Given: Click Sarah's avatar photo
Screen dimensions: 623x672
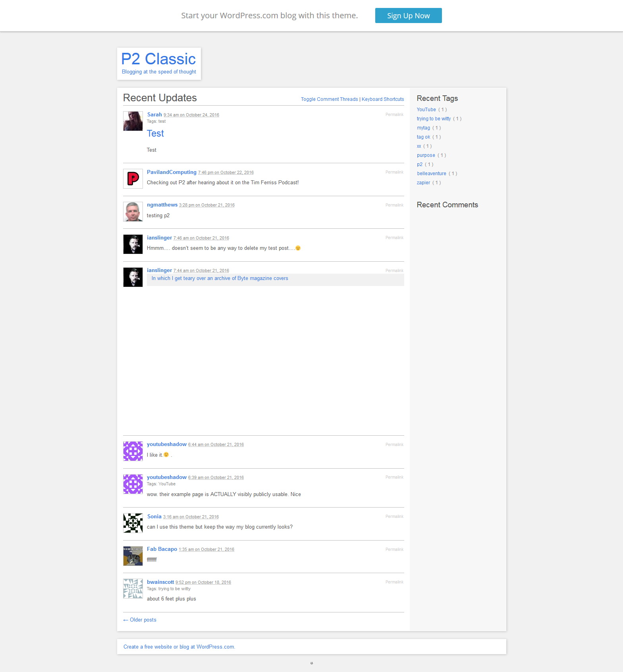Looking at the screenshot, I should pos(133,121).
